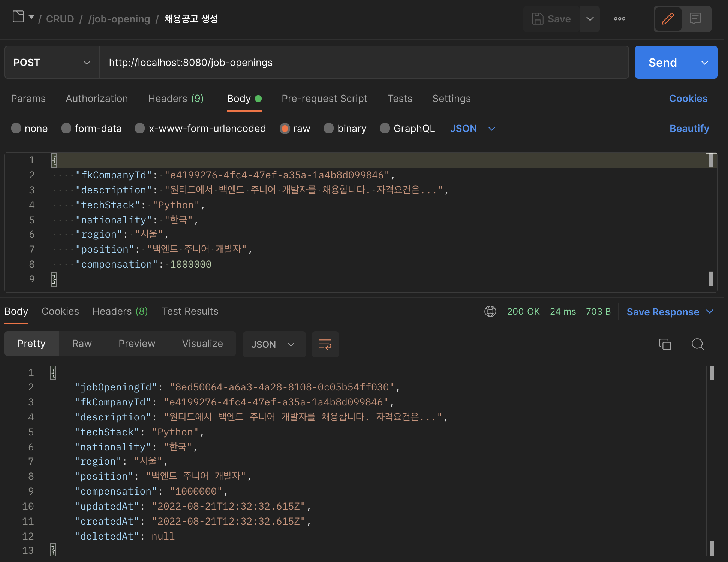728x562 pixels.
Task: Send the POST request
Action: [x=663, y=63]
